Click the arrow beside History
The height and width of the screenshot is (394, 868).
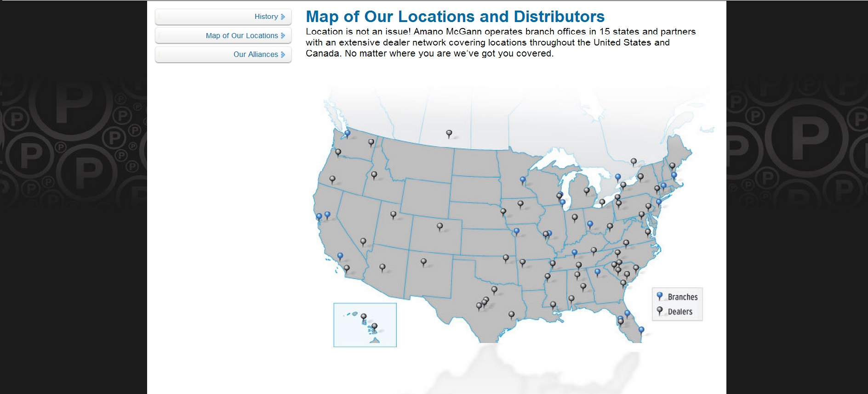(x=283, y=17)
